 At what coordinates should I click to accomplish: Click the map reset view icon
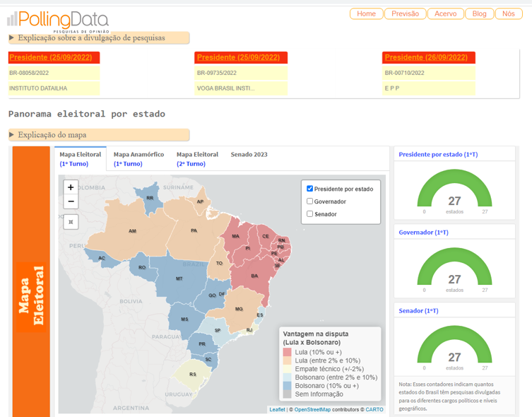pyautogui.click(x=71, y=222)
